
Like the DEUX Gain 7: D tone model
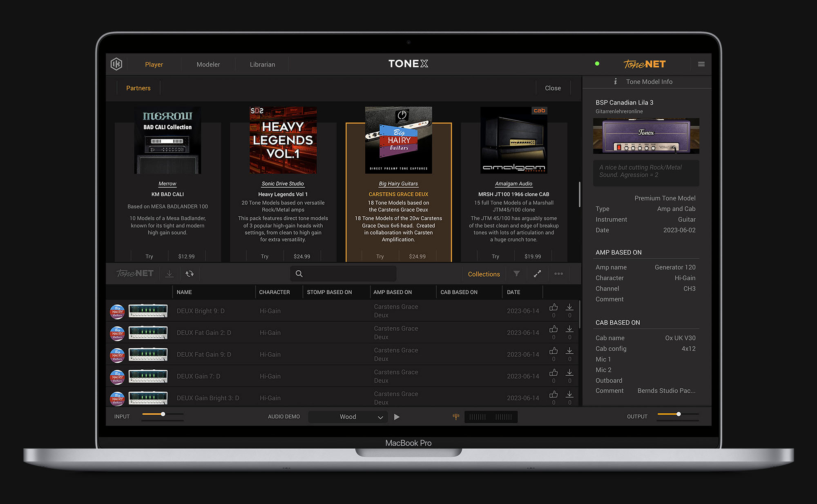click(x=554, y=373)
